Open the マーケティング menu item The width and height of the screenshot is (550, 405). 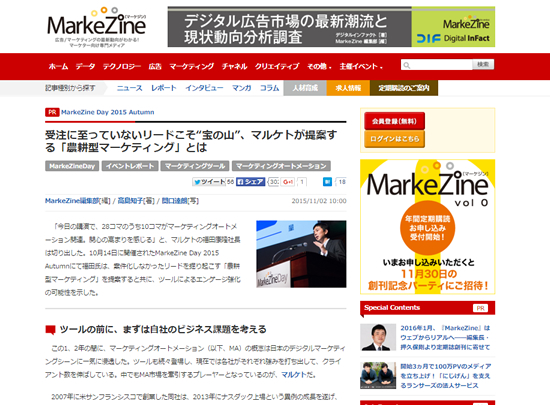click(192, 66)
